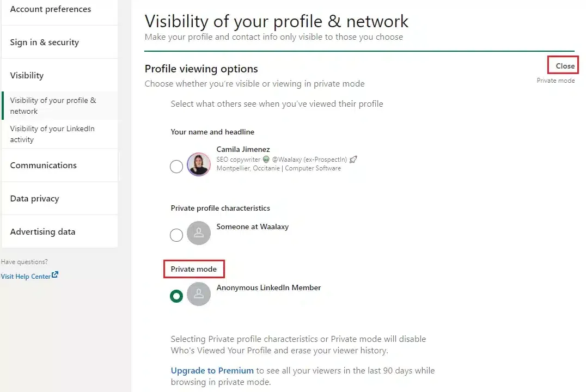The height and width of the screenshot is (392, 586).
Task: Click the Your name and headline label
Action: point(212,132)
